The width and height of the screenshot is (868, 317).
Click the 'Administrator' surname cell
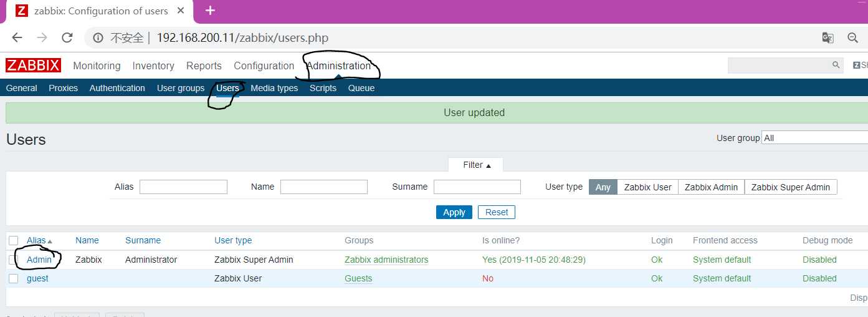coord(151,260)
